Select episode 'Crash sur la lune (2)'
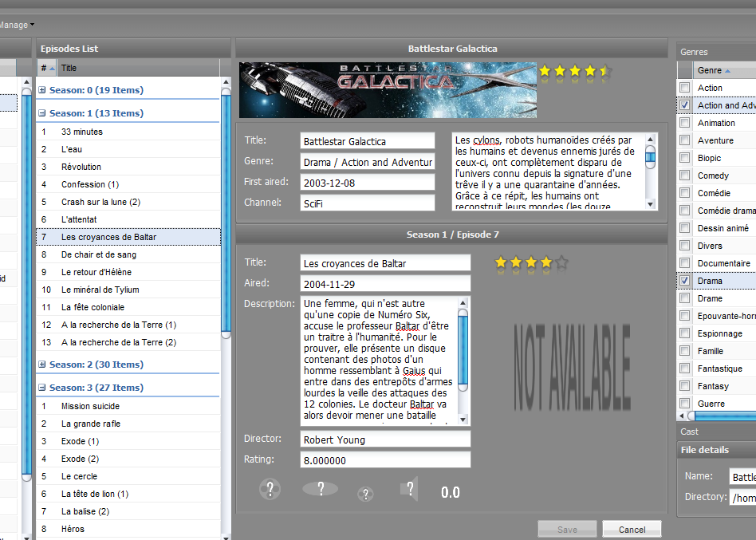 tap(128, 202)
